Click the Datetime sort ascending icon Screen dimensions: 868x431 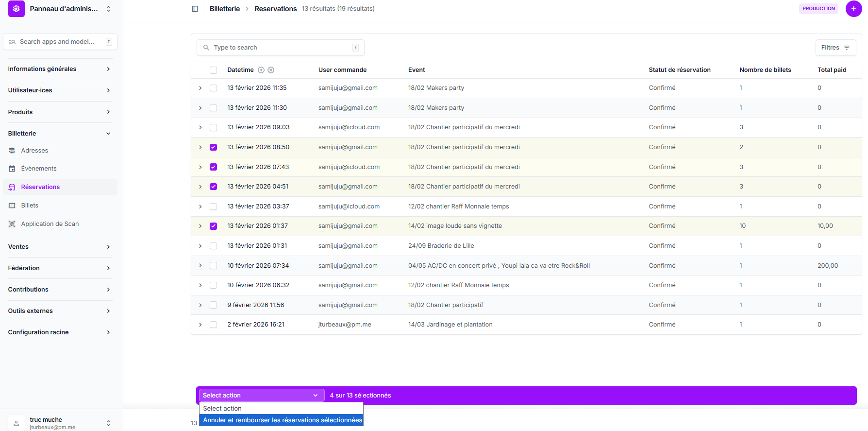tap(261, 70)
